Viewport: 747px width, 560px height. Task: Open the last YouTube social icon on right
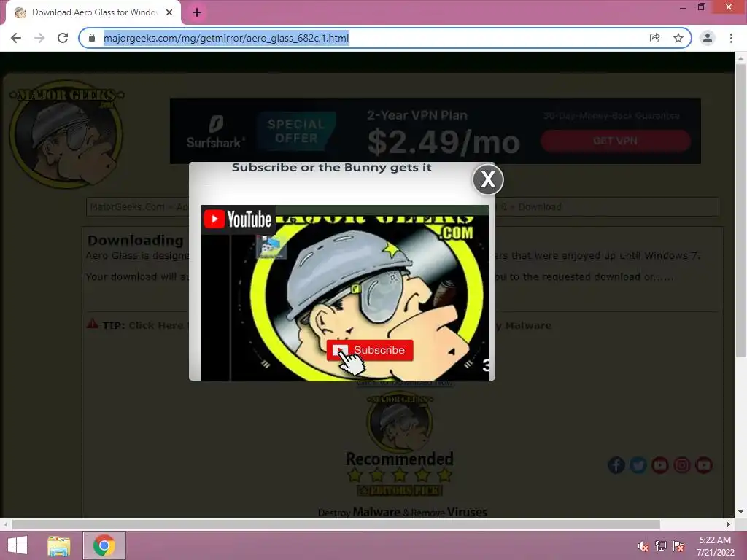704,465
